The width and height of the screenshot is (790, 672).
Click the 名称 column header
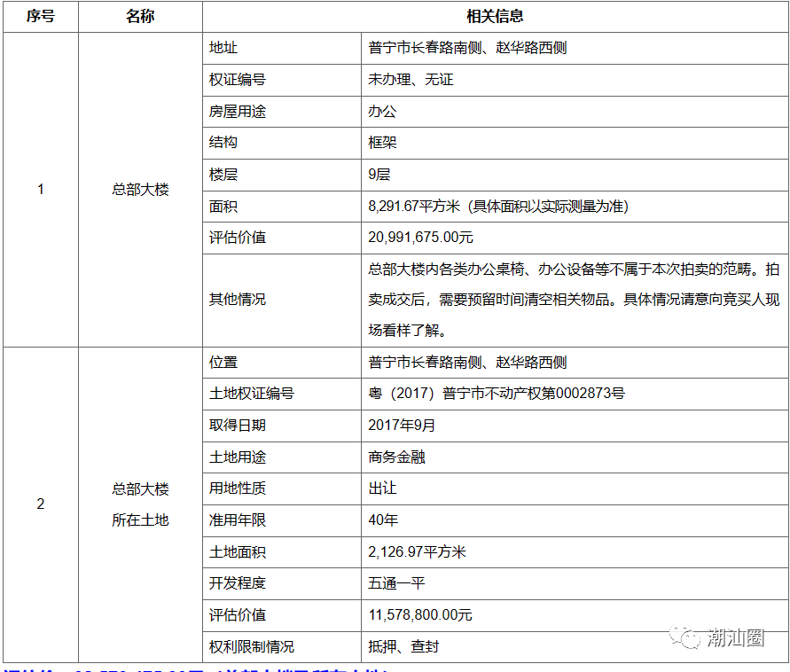pyautogui.click(x=140, y=17)
